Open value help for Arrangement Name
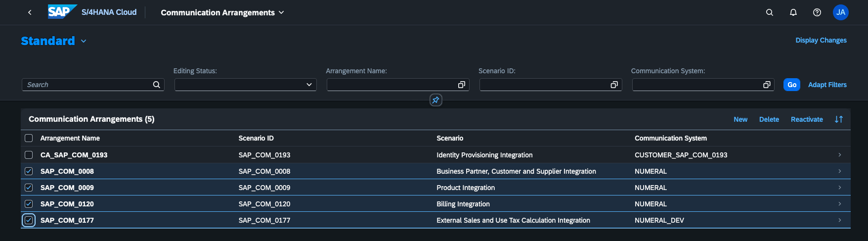 tap(462, 85)
